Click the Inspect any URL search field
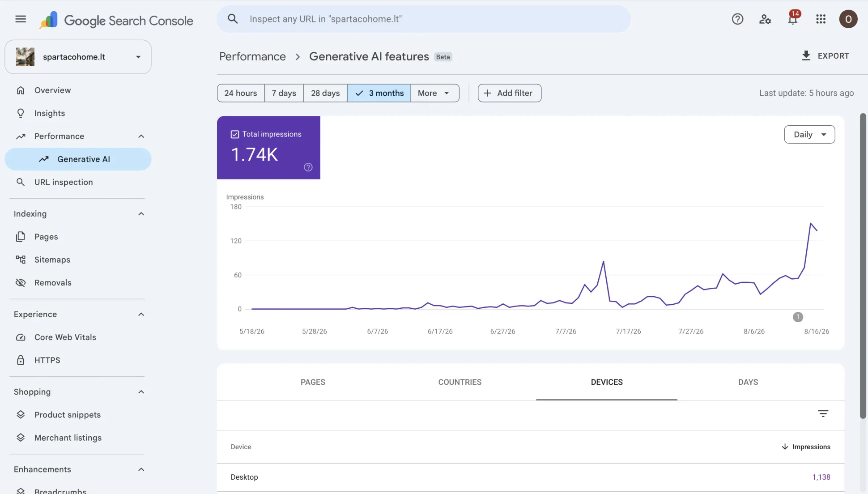 [424, 19]
